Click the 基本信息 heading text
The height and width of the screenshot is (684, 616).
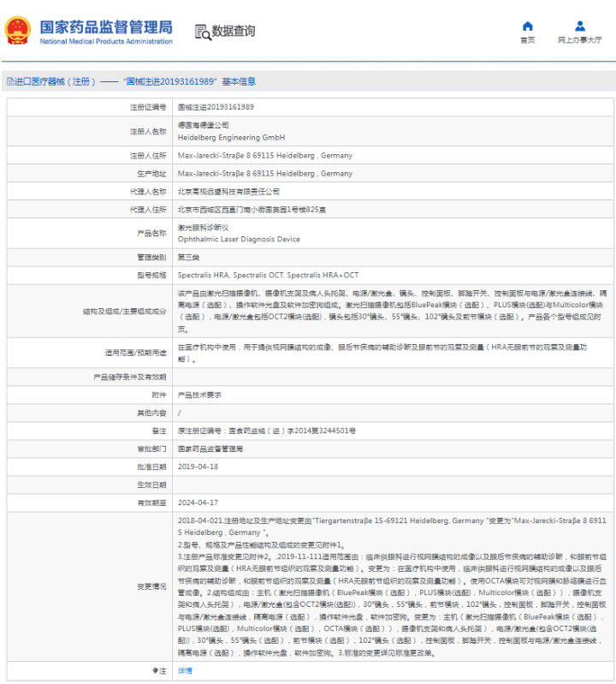pos(239,81)
